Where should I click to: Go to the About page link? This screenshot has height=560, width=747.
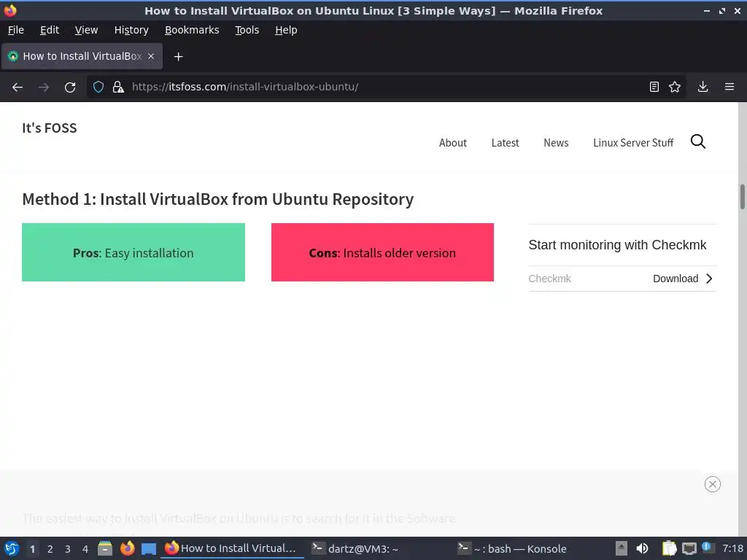click(x=452, y=143)
